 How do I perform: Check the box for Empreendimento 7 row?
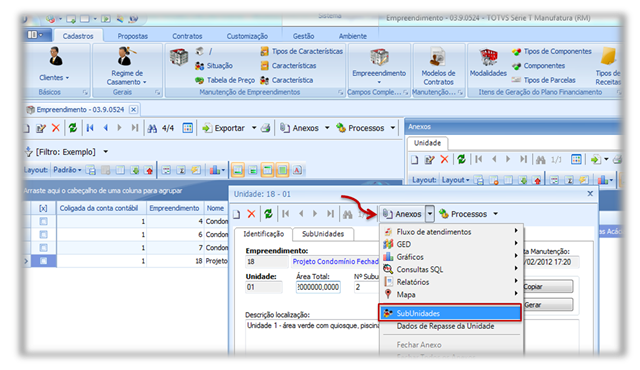43,248
